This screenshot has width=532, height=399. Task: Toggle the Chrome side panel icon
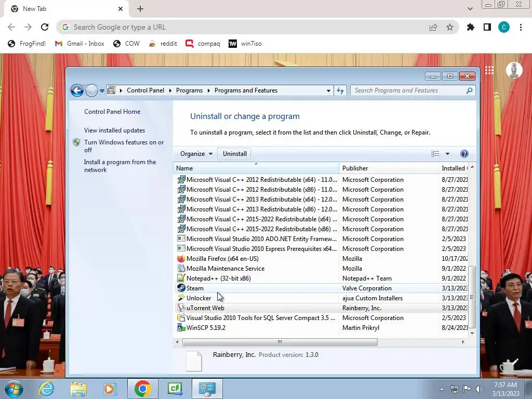(x=487, y=27)
